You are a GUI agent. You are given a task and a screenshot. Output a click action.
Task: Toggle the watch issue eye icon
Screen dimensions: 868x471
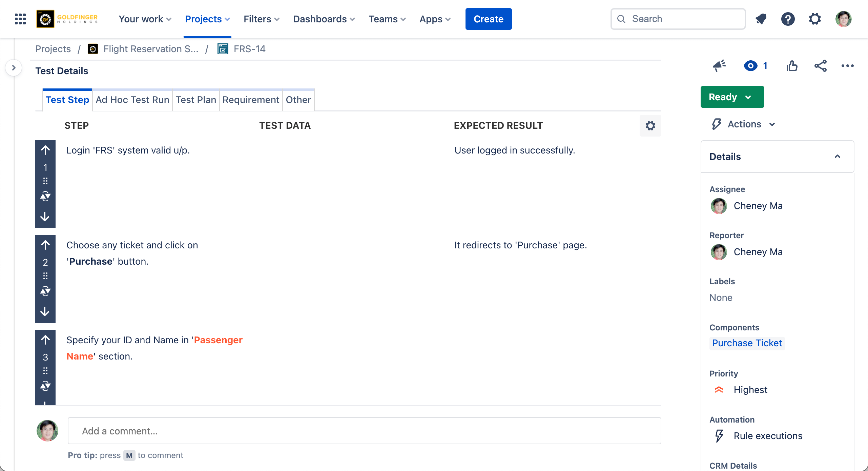pos(750,66)
